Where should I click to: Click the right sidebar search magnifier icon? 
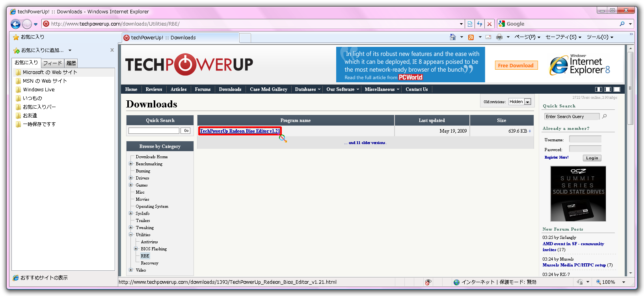click(x=605, y=117)
